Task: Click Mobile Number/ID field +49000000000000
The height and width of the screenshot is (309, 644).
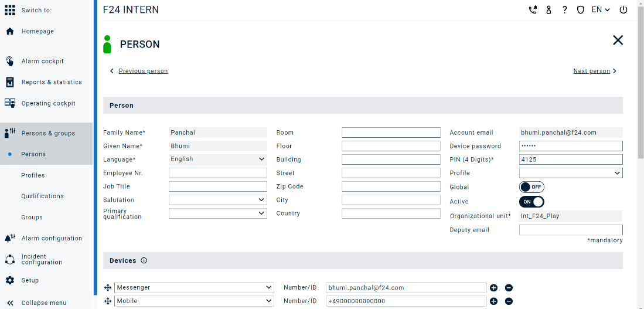Action: (406, 301)
